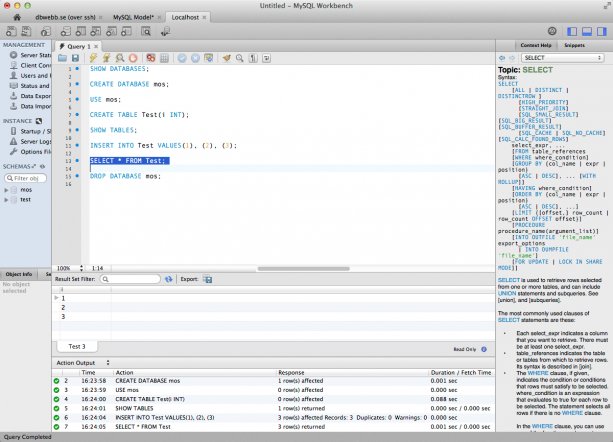Export the result set to file icon

pyautogui.click(x=208, y=279)
